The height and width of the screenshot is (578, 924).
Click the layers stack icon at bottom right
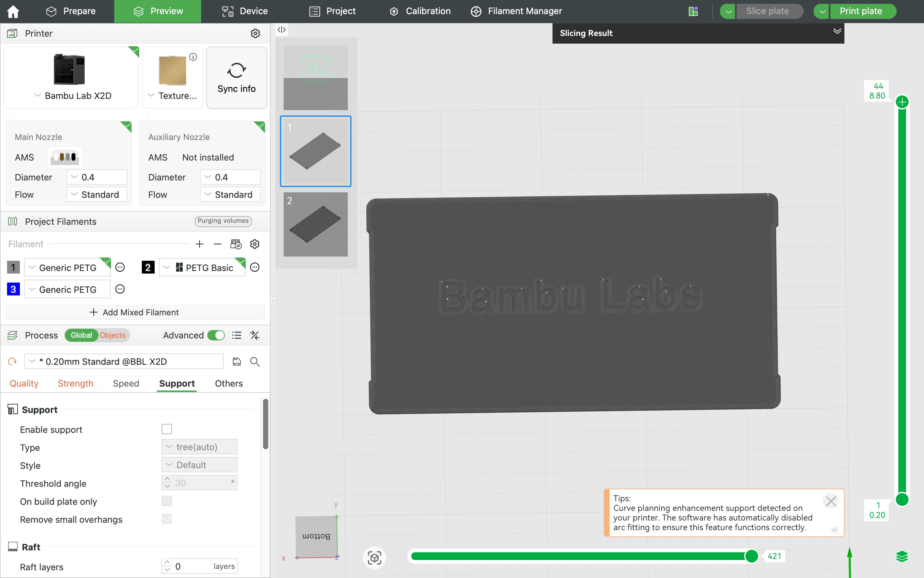pyautogui.click(x=902, y=556)
